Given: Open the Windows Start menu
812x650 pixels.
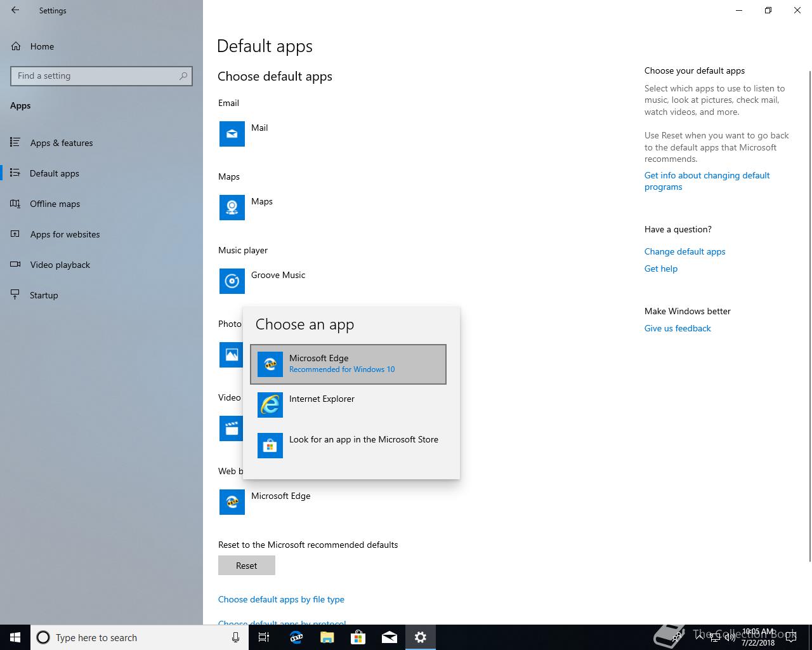Looking at the screenshot, I should coord(15,637).
